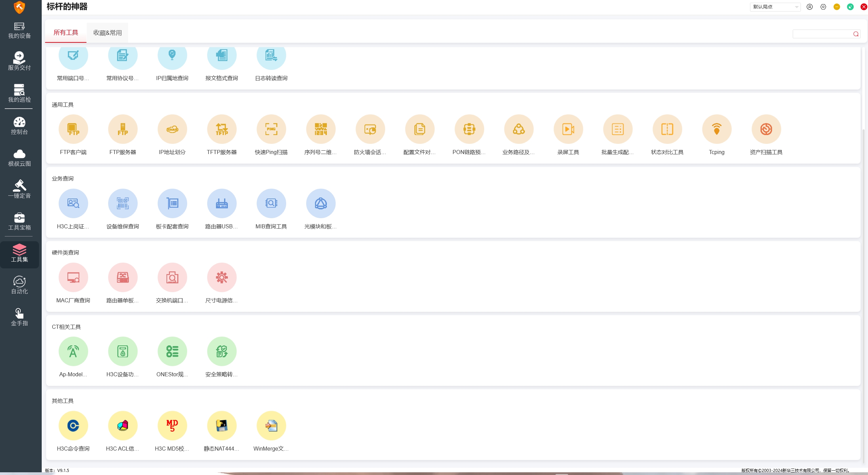Open the user account icon

click(810, 7)
